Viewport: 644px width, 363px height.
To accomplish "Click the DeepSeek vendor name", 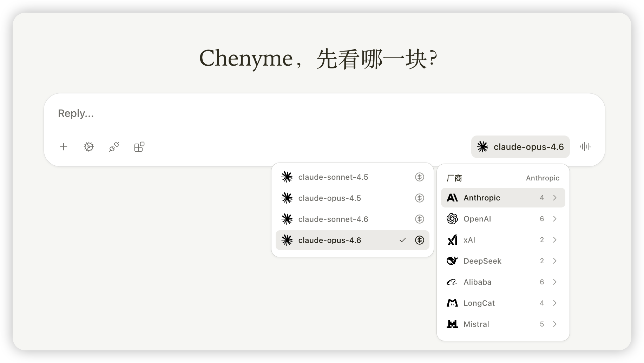I will pos(482,261).
